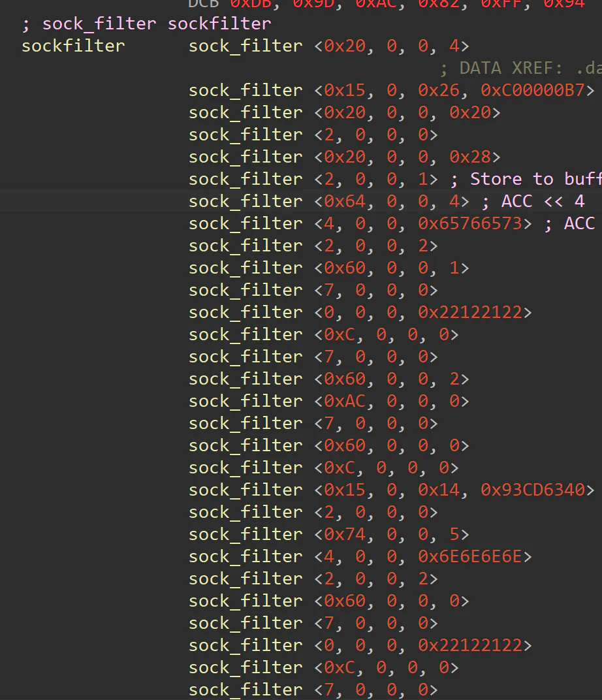Select the 0xC00000B7 constant value
This screenshot has width=602, height=700.
[532, 90]
